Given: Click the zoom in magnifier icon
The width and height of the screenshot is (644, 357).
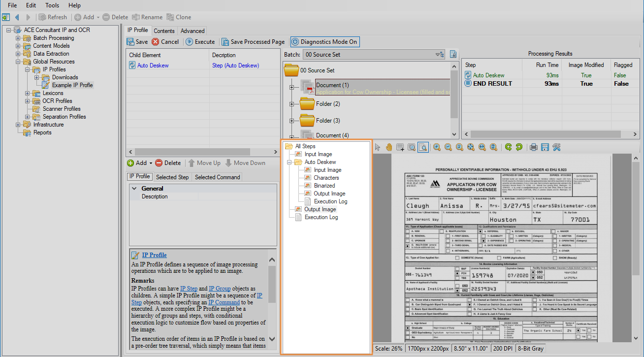Looking at the screenshot, I should [437, 147].
